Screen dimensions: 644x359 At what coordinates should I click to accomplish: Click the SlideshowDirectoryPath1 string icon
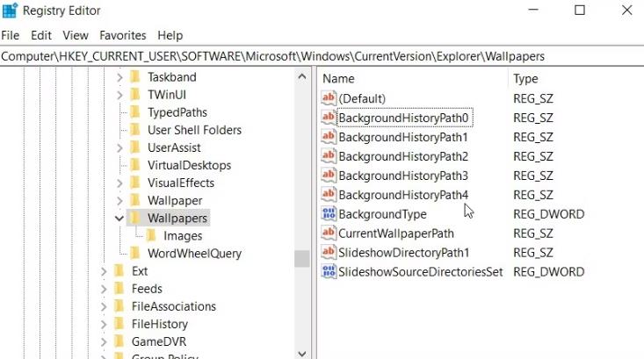(x=329, y=252)
